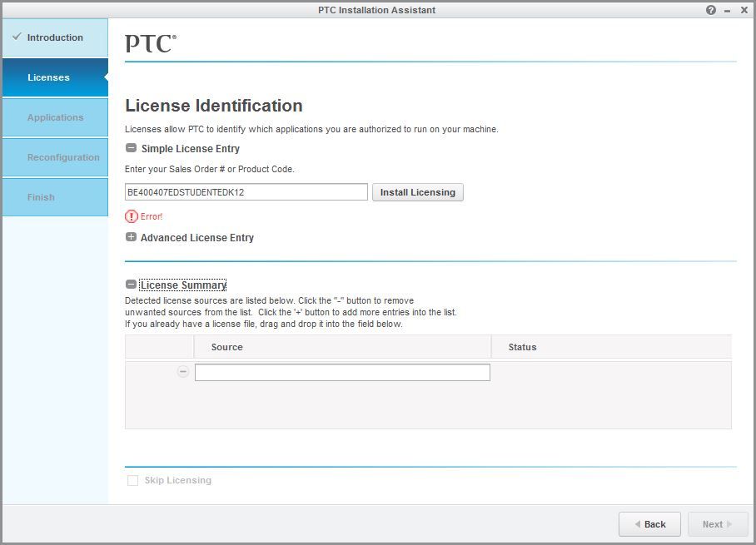Image resolution: width=756 pixels, height=545 pixels.
Task: Select the Applications step in sidebar
Action: (55, 117)
